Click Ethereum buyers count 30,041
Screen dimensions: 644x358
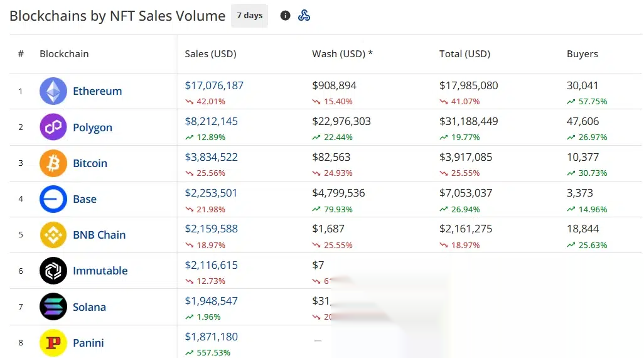(x=582, y=85)
